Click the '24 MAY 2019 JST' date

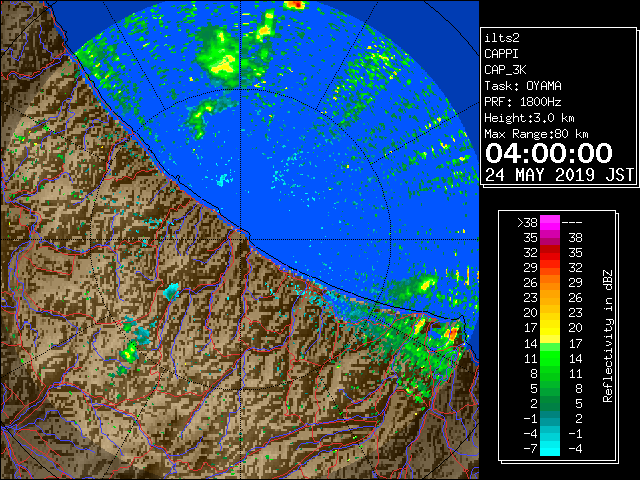point(559,175)
